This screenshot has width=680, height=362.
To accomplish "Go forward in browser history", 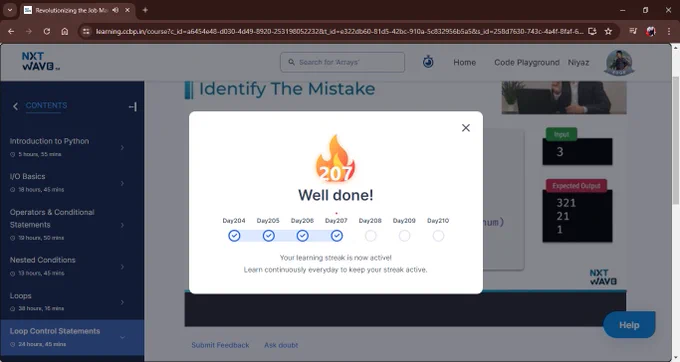I will [x=29, y=31].
